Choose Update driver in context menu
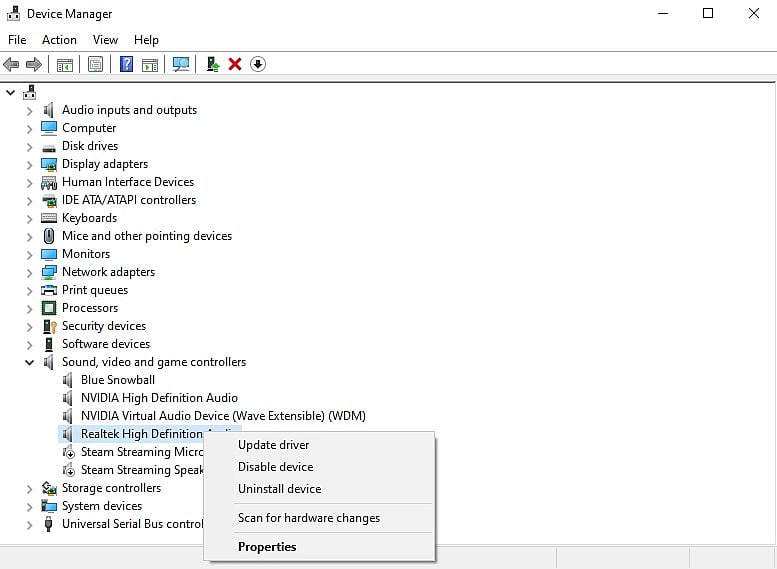 coord(320,445)
